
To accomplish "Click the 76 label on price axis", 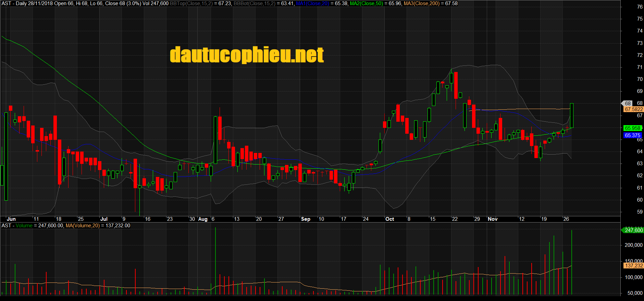I will coord(640,7).
